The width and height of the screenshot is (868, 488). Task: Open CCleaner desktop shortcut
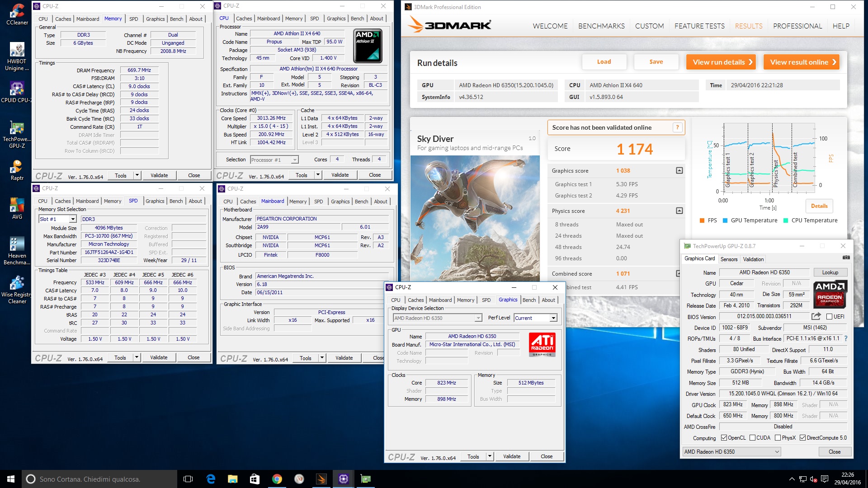click(x=17, y=14)
